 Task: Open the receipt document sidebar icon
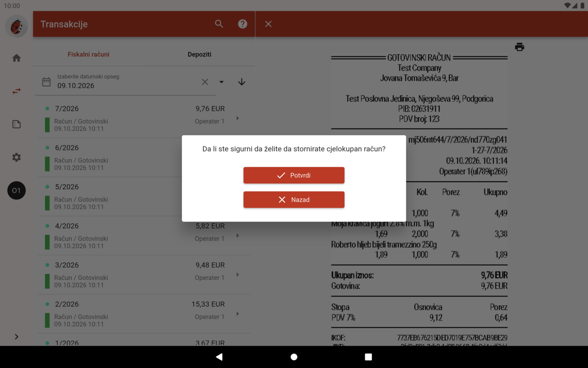pyautogui.click(x=17, y=124)
